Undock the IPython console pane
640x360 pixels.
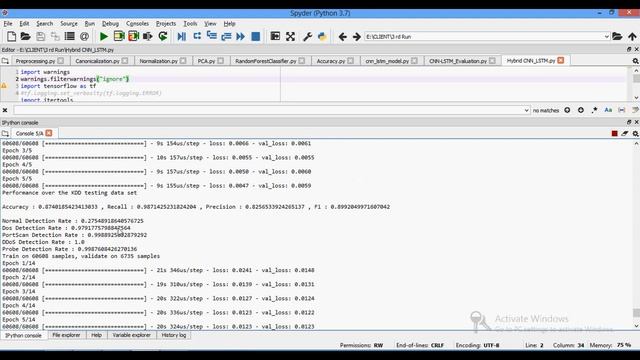[629, 122]
